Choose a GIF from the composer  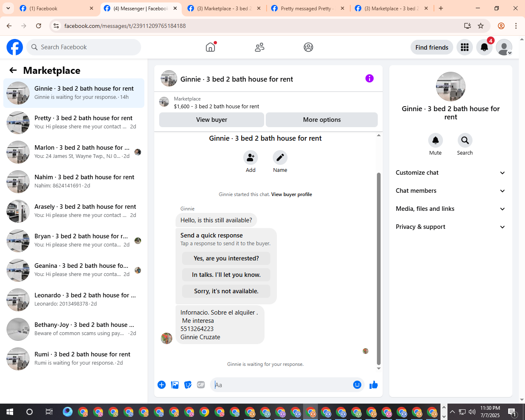(x=201, y=385)
